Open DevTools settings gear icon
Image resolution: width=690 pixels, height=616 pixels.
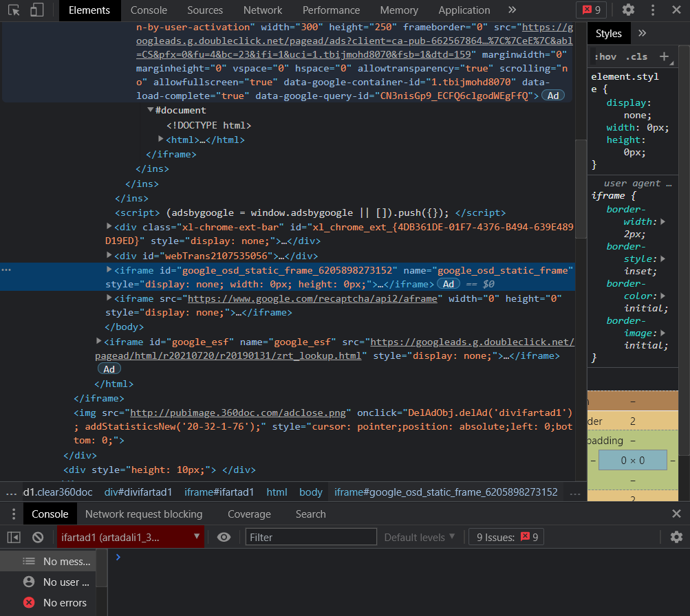(x=628, y=10)
